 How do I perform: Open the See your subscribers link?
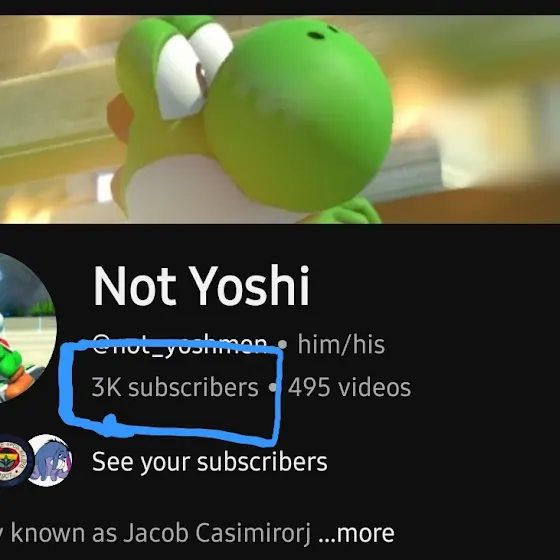[x=210, y=461]
